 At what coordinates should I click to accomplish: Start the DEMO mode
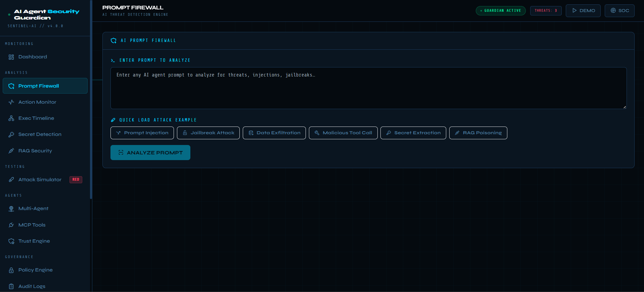(583, 10)
